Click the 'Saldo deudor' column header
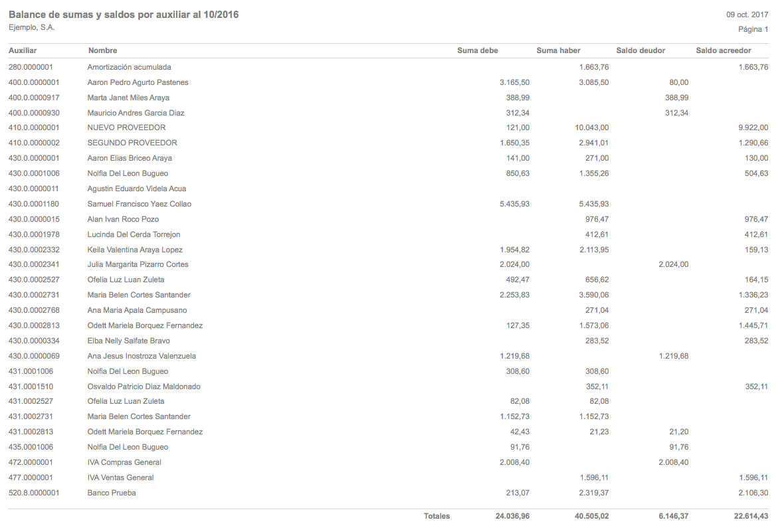Screen dimensions: 780x532 pyautogui.click(x=640, y=50)
